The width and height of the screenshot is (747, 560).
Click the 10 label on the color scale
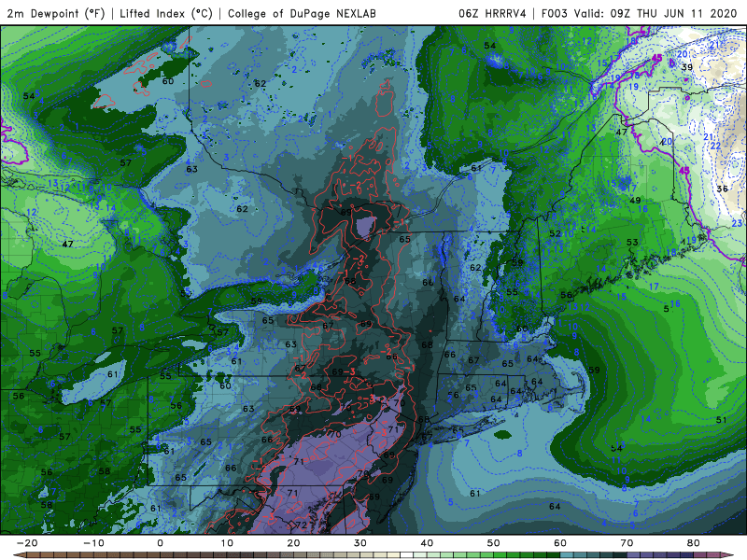click(x=227, y=543)
